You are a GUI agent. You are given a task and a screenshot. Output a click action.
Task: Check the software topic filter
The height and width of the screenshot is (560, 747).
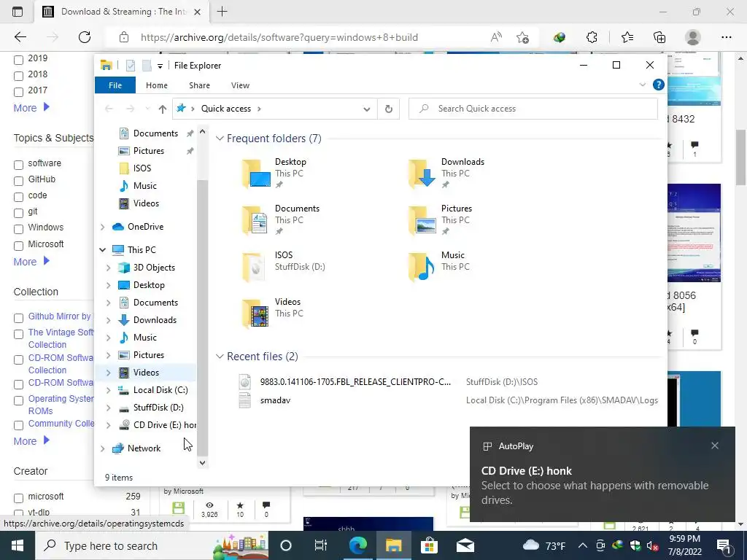18,165
